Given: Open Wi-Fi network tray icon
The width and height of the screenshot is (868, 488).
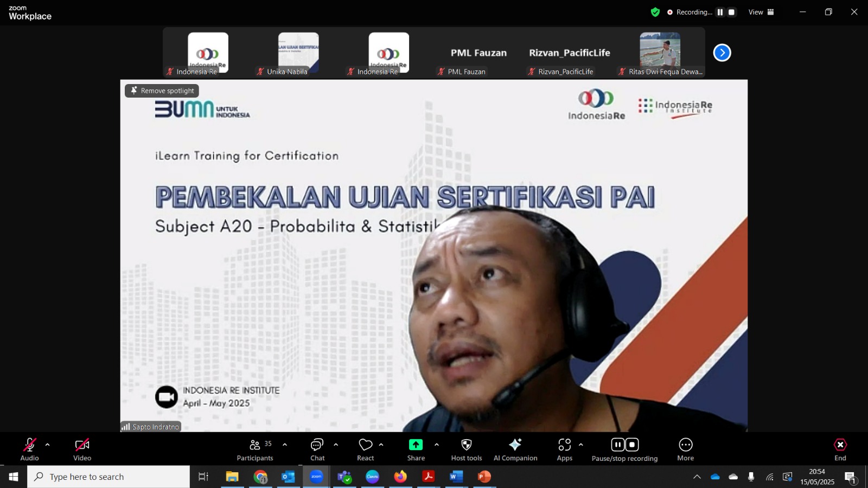Looking at the screenshot, I should [x=770, y=477].
